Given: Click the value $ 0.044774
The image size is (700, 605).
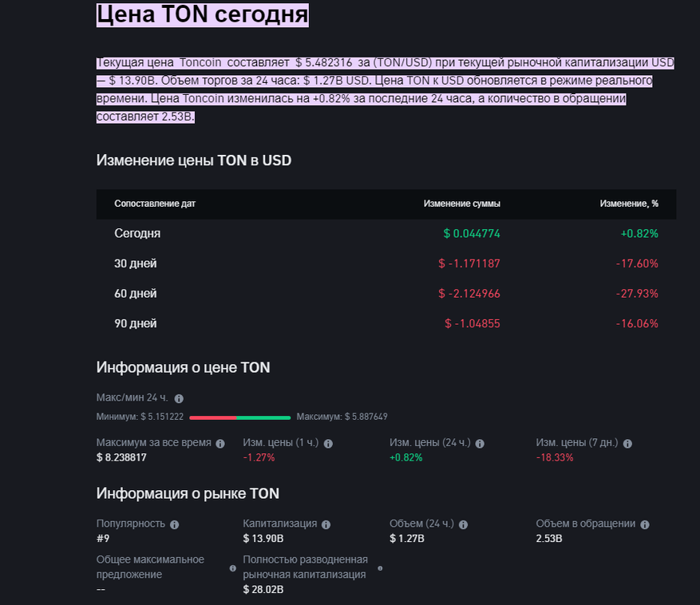Looking at the screenshot, I should pos(472,234).
